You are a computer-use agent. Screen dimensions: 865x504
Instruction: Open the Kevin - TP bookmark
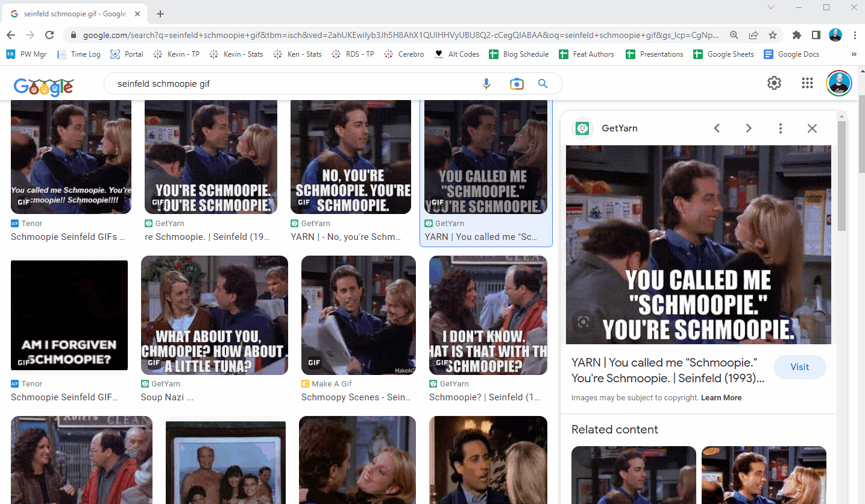(x=176, y=54)
